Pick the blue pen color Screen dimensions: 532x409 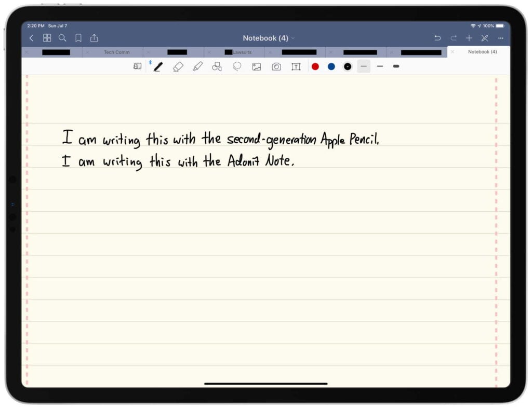(x=331, y=67)
